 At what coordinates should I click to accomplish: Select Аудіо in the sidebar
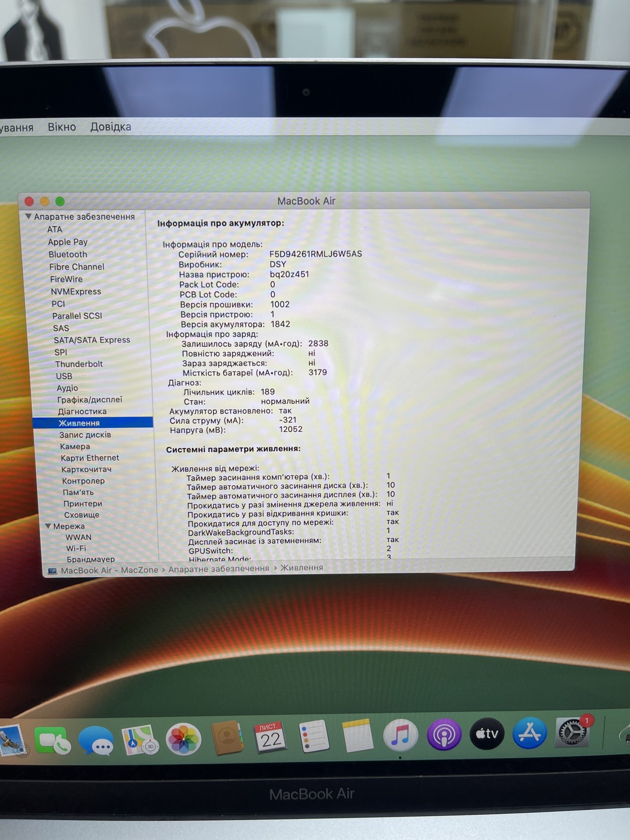tap(67, 388)
